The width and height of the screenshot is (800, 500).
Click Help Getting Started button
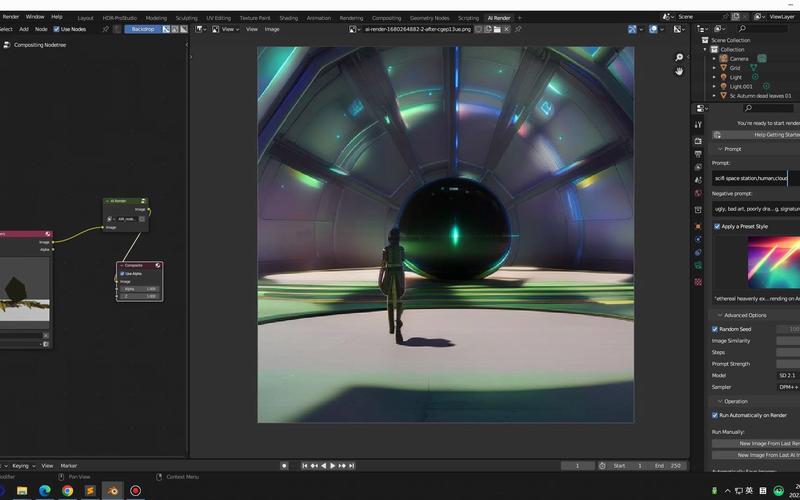point(756,135)
